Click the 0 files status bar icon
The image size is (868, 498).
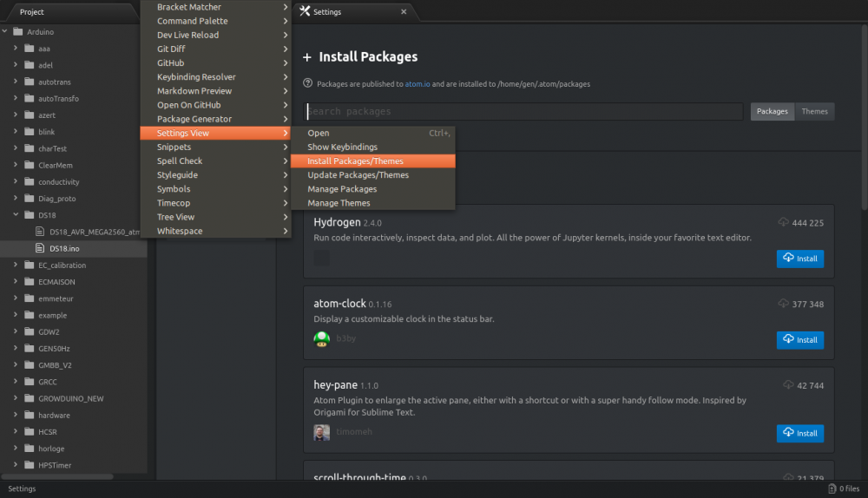pyautogui.click(x=832, y=488)
